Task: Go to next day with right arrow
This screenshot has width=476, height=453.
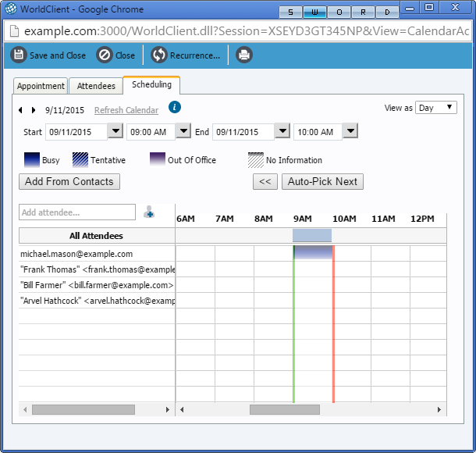Action: (34, 111)
